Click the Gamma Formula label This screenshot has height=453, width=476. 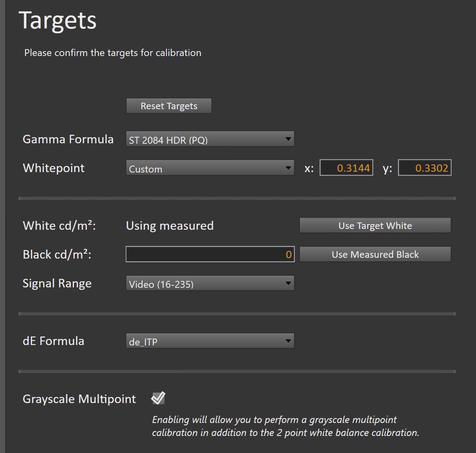click(x=68, y=139)
